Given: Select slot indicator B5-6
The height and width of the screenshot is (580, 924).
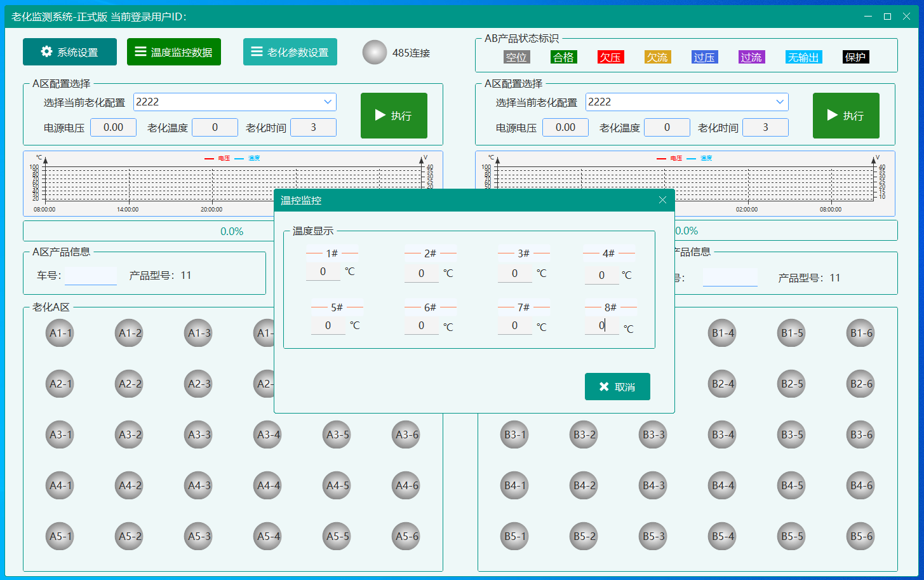Looking at the screenshot, I should click(861, 536).
